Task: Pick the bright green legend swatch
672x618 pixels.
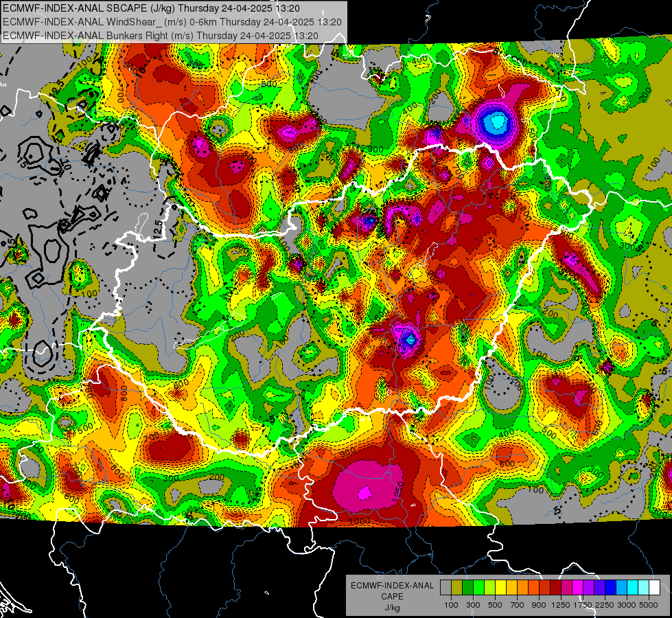Action: click(478, 588)
